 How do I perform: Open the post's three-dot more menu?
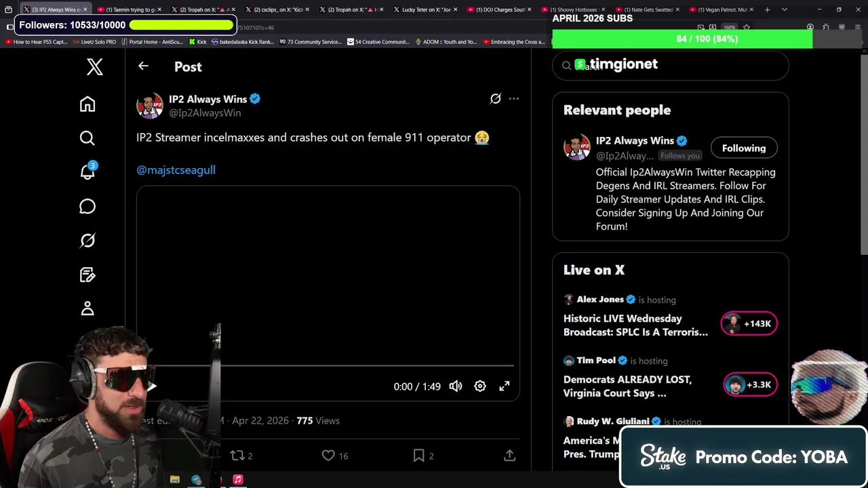pos(514,99)
